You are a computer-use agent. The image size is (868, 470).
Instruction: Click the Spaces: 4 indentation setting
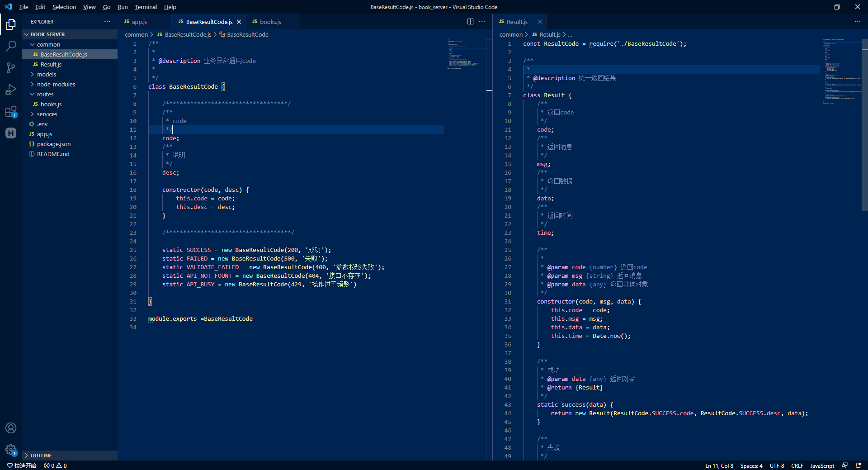[x=751, y=465]
